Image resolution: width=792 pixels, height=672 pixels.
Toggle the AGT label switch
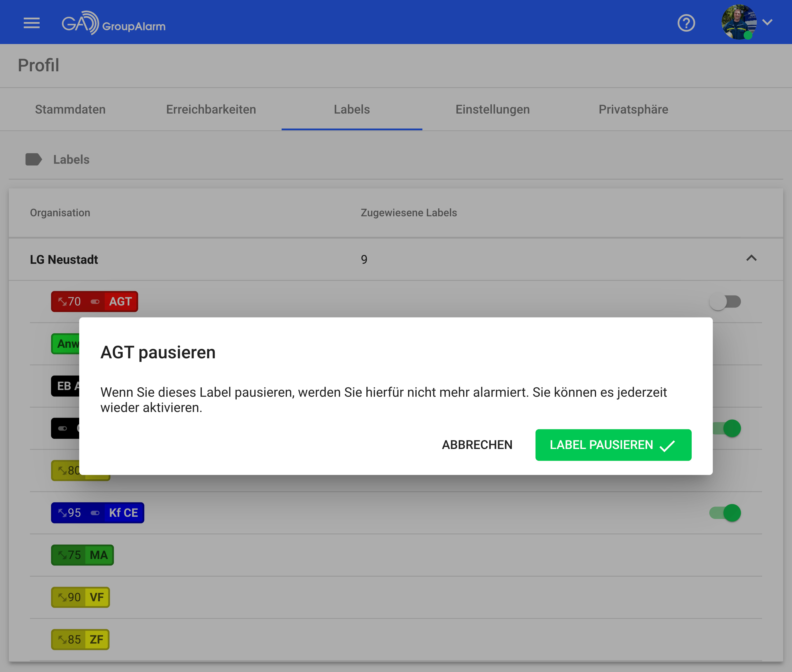(725, 302)
